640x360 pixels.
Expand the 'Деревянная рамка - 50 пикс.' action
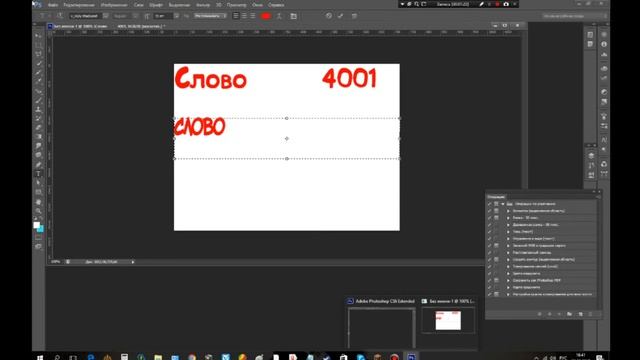coord(508,224)
